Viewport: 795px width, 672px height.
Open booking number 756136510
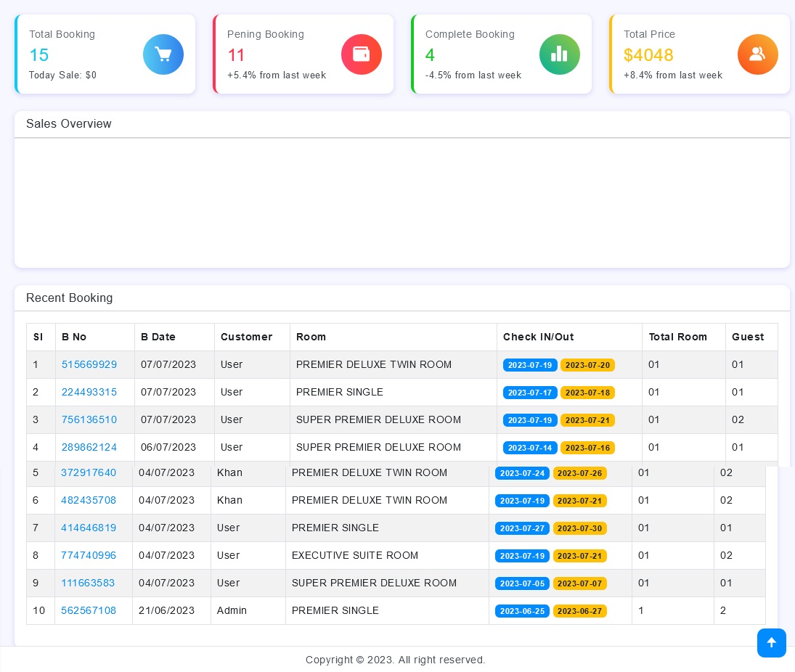point(89,419)
